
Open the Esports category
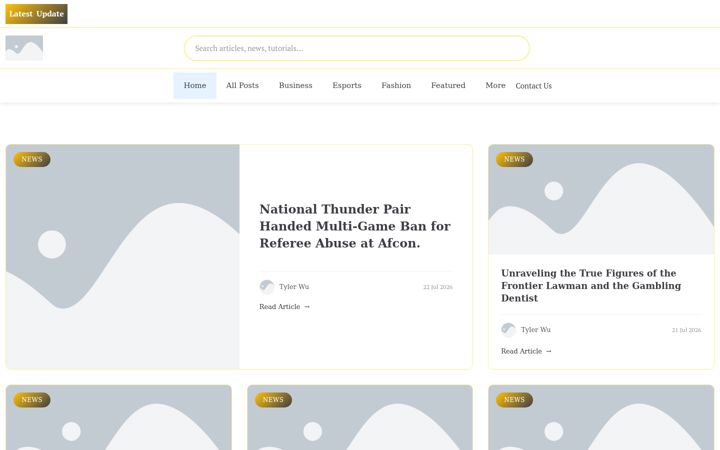tap(347, 85)
